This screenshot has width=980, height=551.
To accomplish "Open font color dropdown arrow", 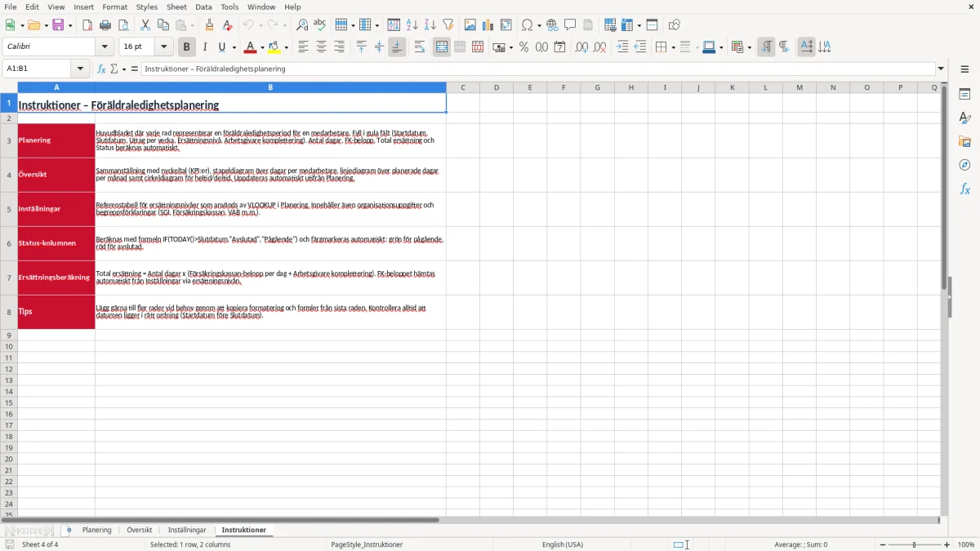I will [x=262, y=47].
